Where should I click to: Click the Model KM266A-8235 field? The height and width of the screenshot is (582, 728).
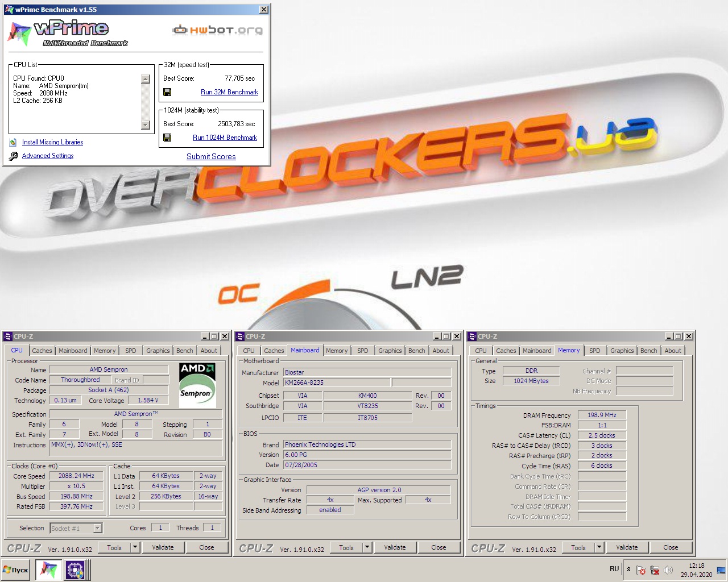[x=337, y=383]
